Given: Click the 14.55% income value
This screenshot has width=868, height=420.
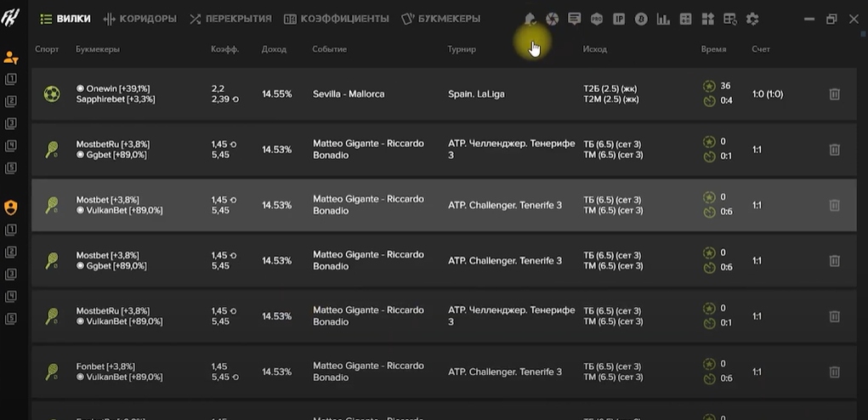Looking at the screenshot, I should [277, 94].
